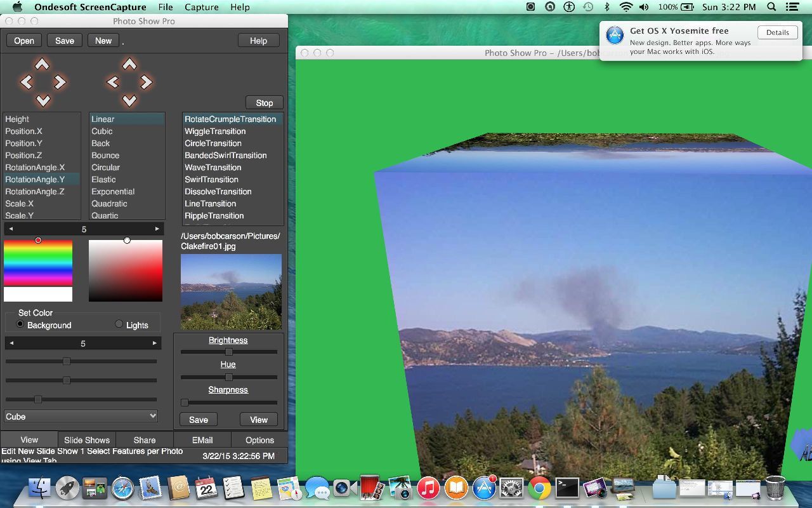Click the left arrow in right arrow pad
812x508 pixels.
coord(112,82)
